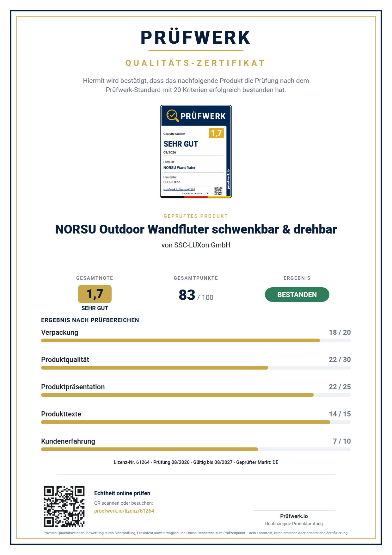
Task: Click the SEHR GUT text on the seal
Action: 181,144
